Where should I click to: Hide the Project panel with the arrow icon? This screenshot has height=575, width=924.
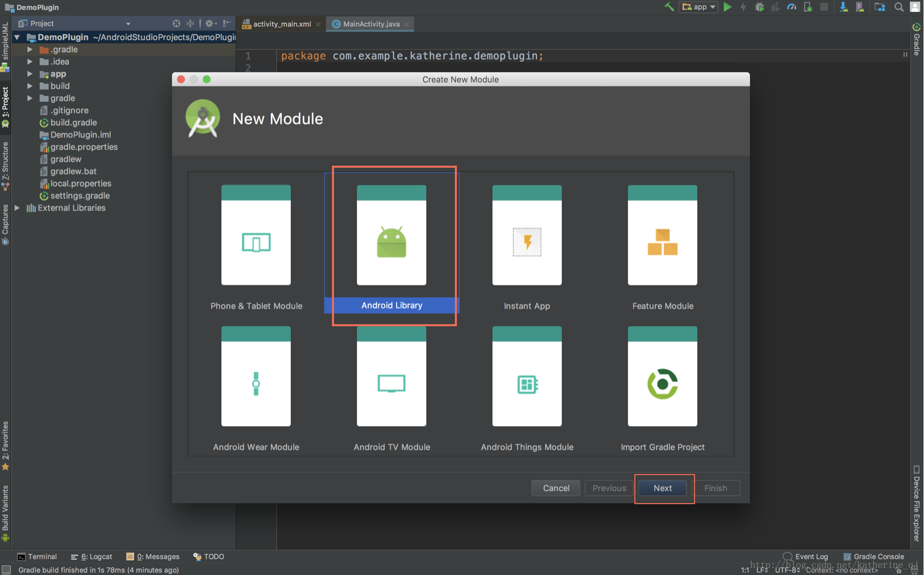tap(227, 23)
